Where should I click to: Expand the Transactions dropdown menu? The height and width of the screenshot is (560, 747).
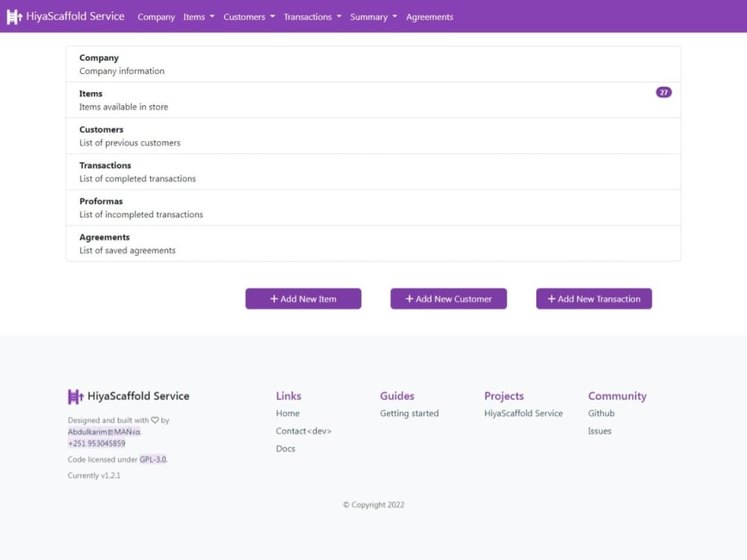312,16
